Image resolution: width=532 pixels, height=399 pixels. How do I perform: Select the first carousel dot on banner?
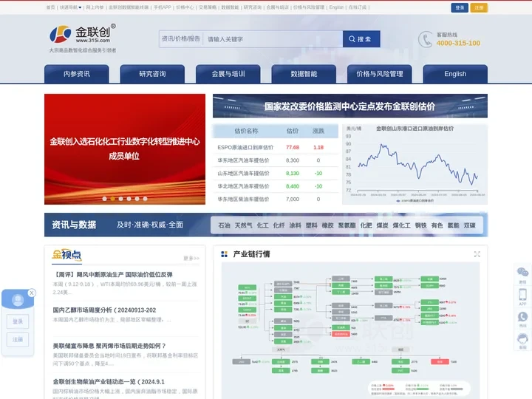click(x=104, y=199)
